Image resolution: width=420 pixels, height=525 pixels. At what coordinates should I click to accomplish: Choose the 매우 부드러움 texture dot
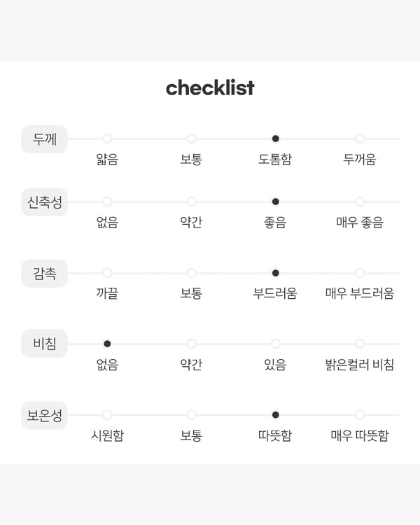[360, 273]
